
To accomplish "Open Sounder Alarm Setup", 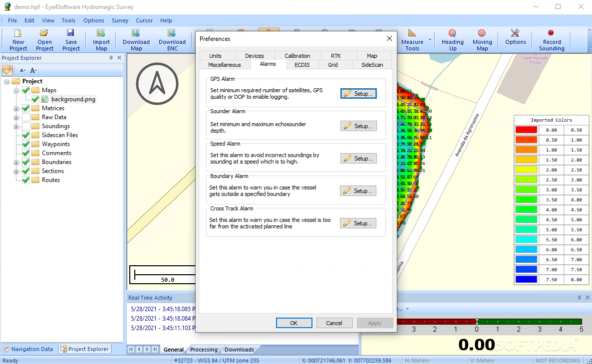I will pos(358,126).
